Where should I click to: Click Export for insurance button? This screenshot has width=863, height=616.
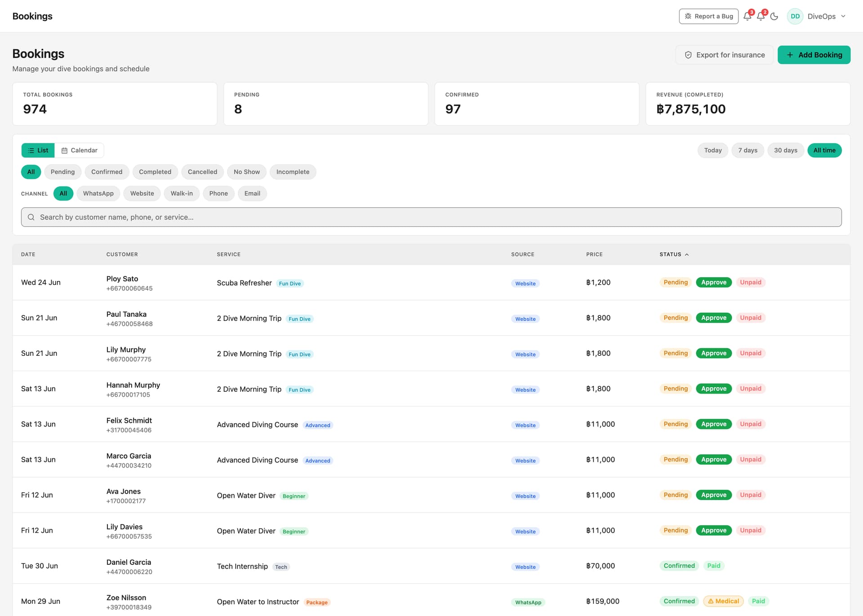724,55
